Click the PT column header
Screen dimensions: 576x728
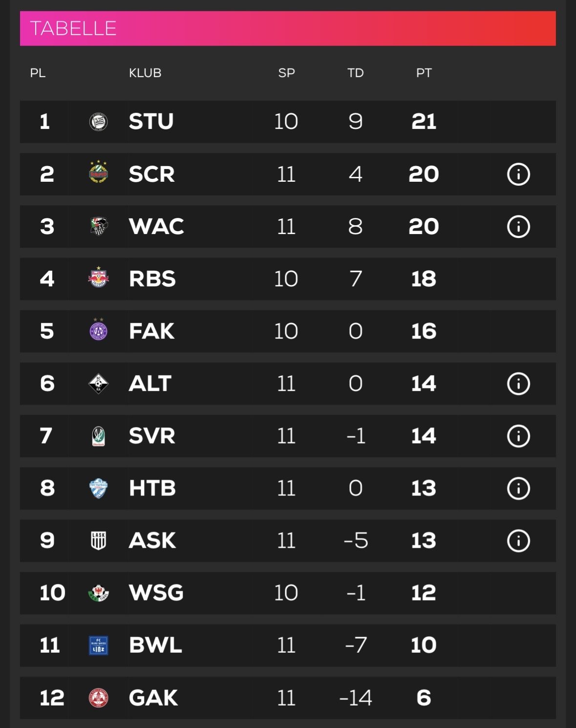(x=424, y=73)
